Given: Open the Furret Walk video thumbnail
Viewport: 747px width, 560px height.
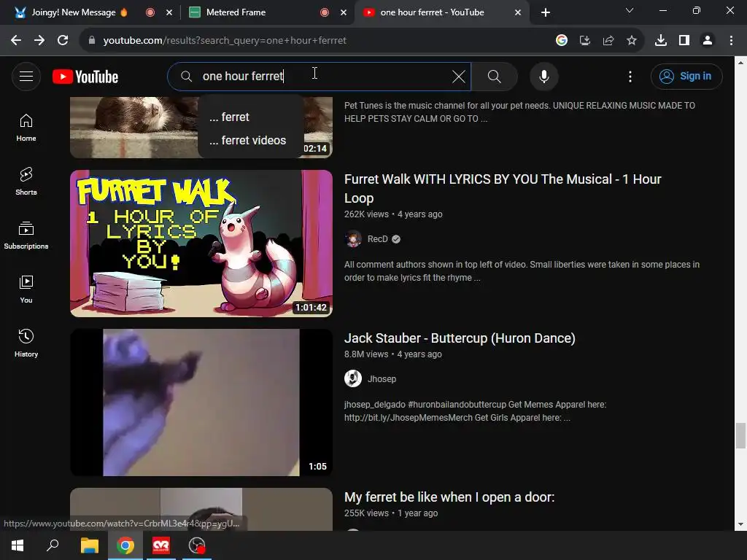Looking at the screenshot, I should click(201, 244).
